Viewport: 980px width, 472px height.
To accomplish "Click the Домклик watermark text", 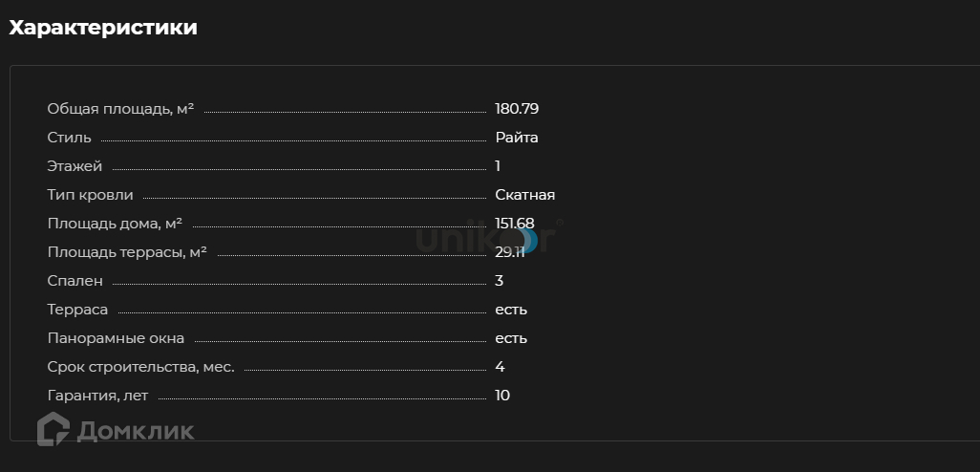I will pos(135,431).
